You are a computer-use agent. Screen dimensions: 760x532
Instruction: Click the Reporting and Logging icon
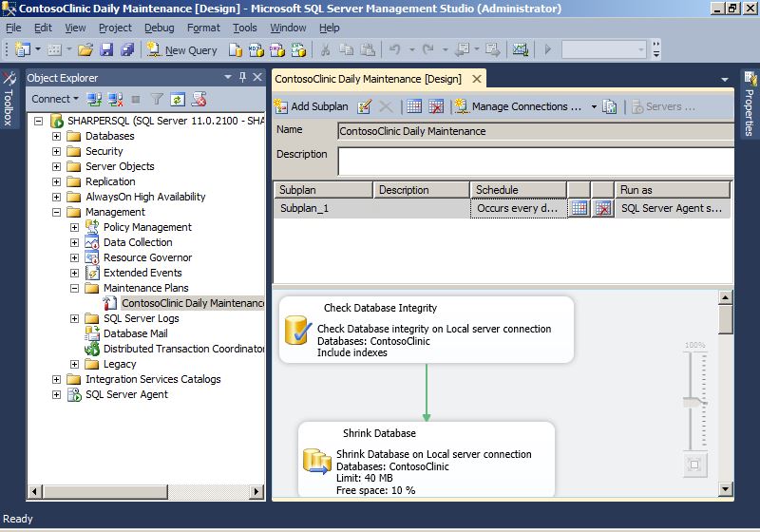tap(610, 106)
